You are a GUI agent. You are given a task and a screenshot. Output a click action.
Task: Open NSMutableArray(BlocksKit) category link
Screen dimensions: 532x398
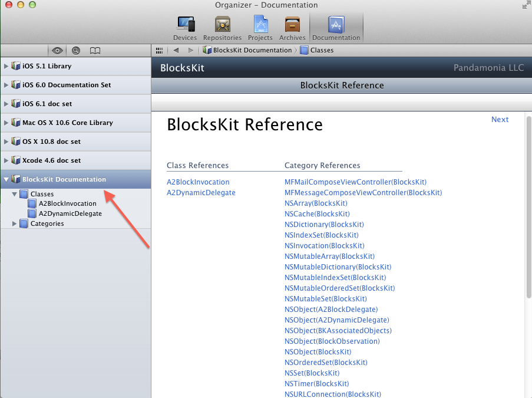coord(329,256)
